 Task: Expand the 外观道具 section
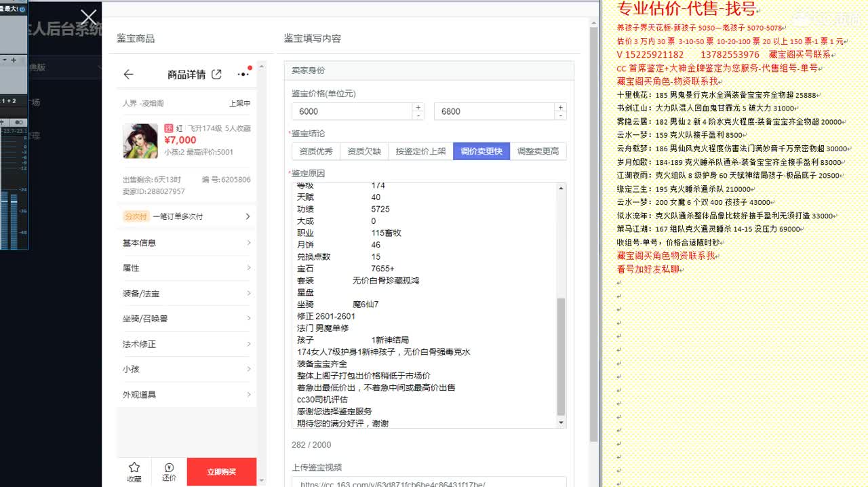(187, 395)
